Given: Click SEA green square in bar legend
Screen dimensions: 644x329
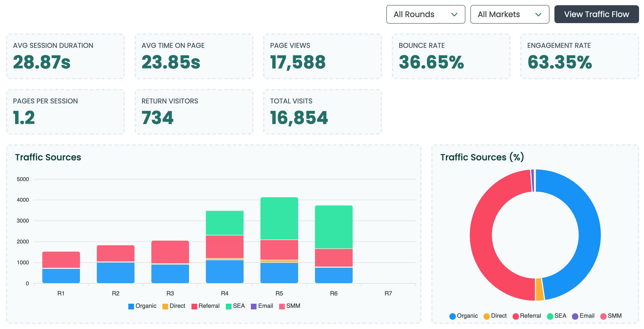Looking at the screenshot, I should click(x=229, y=306).
